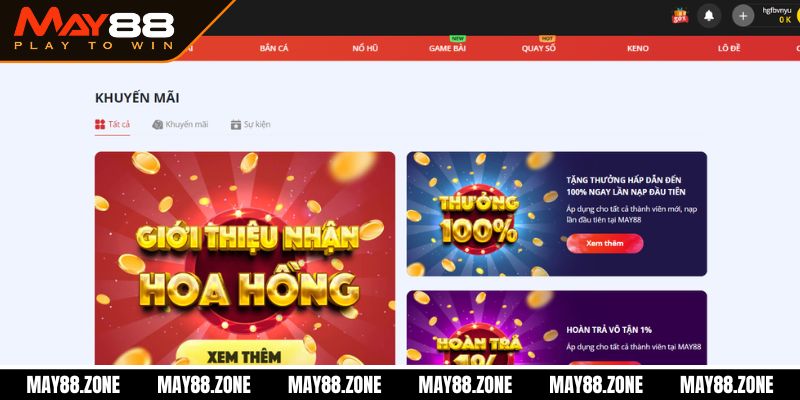Click XEM THÊM on Hoa Hồng banner
Screen dimensions: 800x400
pyautogui.click(x=244, y=354)
